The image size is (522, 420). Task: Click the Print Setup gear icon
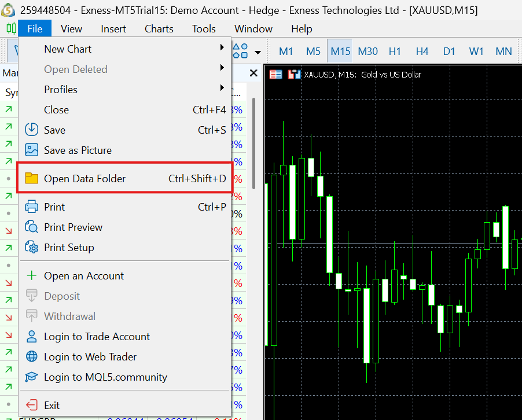pos(32,247)
